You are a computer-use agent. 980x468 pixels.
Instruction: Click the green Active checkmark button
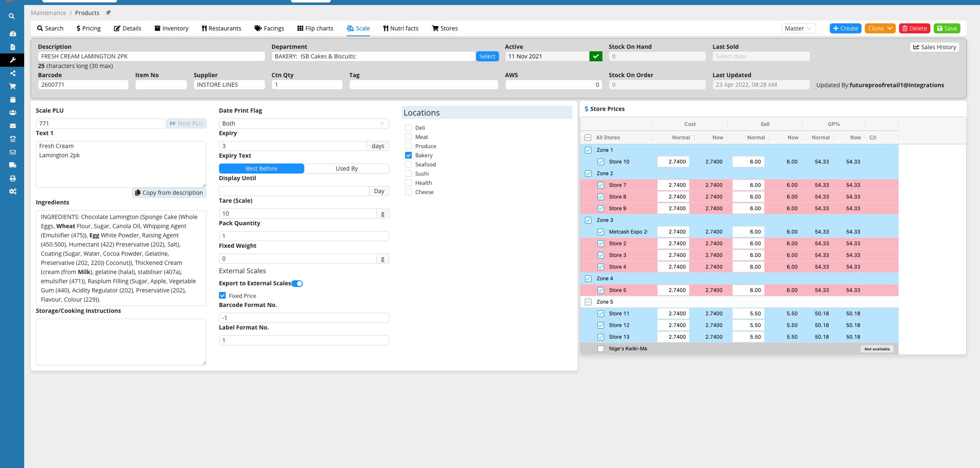coord(595,56)
